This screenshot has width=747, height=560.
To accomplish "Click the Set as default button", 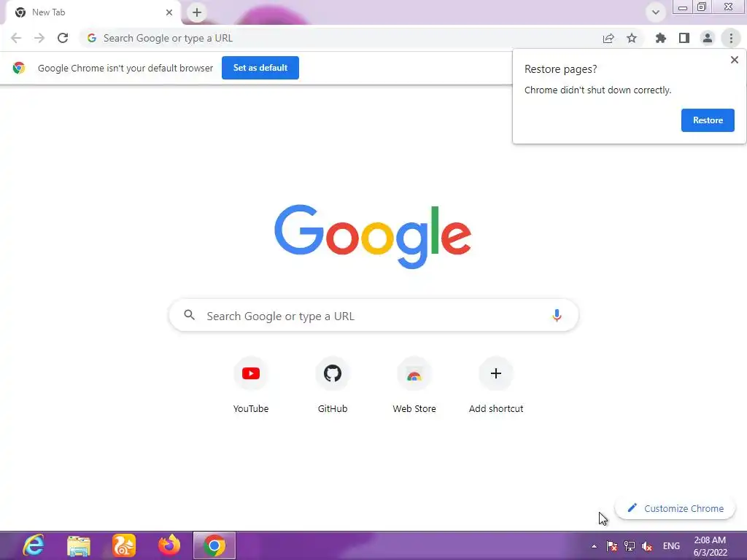I will click(260, 68).
